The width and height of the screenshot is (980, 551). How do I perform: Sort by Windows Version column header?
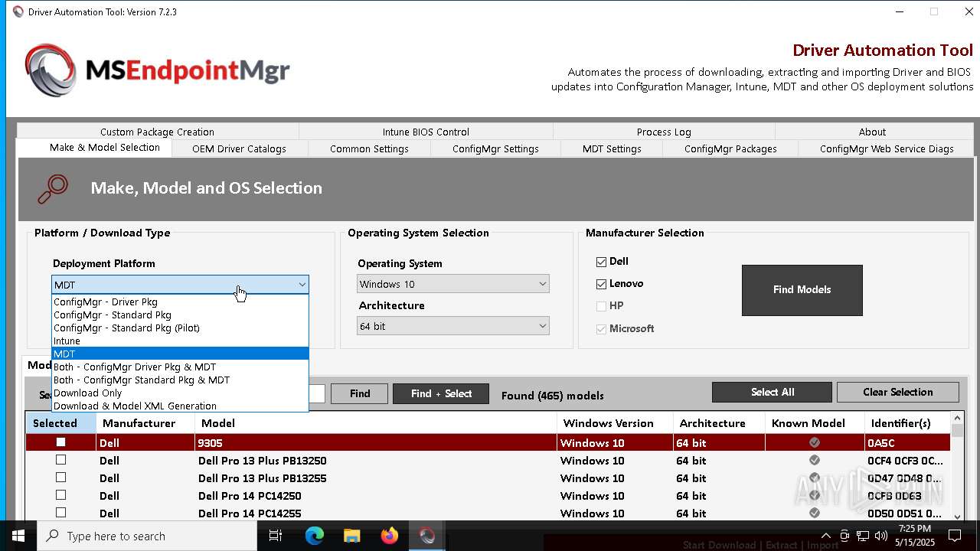point(615,423)
